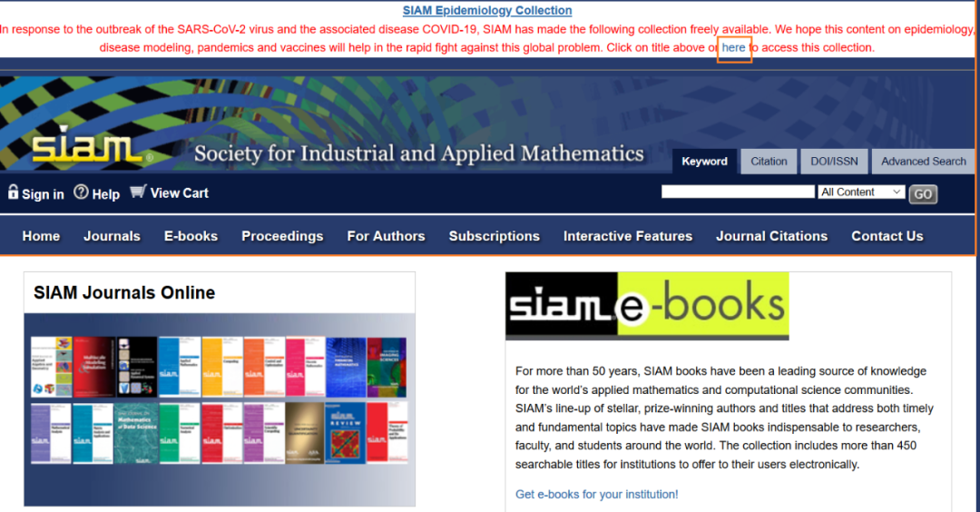Image resolution: width=980 pixels, height=512 pixels.
Task: Click inside the keyword search text box
Action: tap(738, 192)
